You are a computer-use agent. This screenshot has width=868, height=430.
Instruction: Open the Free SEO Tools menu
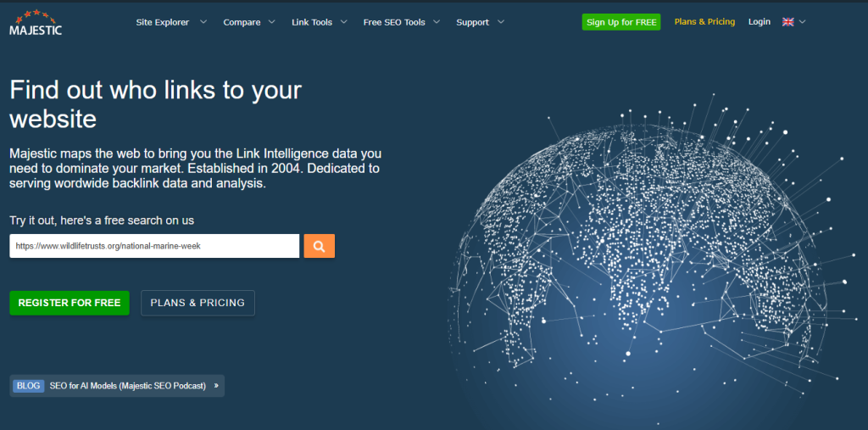(x=394, y=22)
